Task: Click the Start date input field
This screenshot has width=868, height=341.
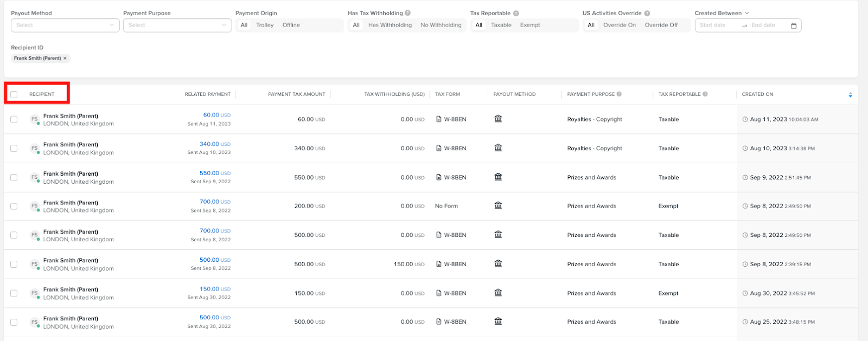Action: tap(718, 25)
